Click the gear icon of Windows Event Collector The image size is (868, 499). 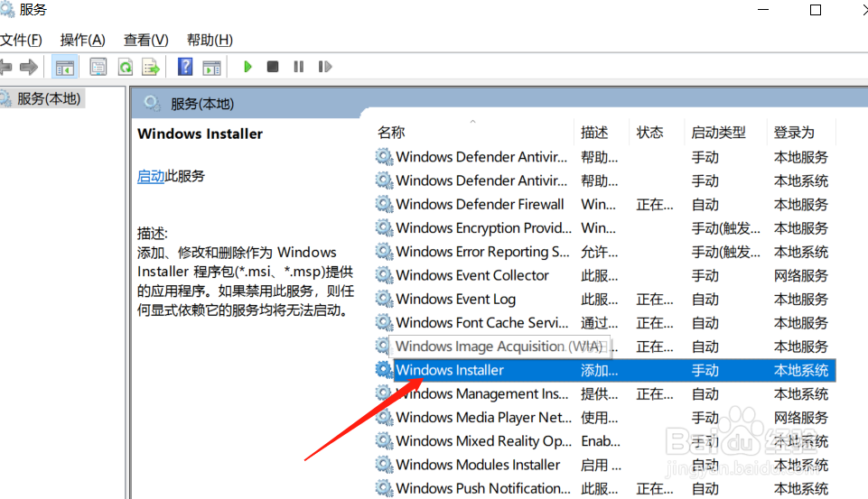tap(384, 275)
